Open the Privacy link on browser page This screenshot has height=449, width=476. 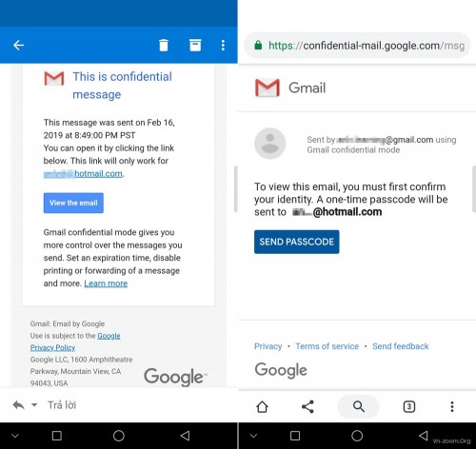click(x=268, y=346)
